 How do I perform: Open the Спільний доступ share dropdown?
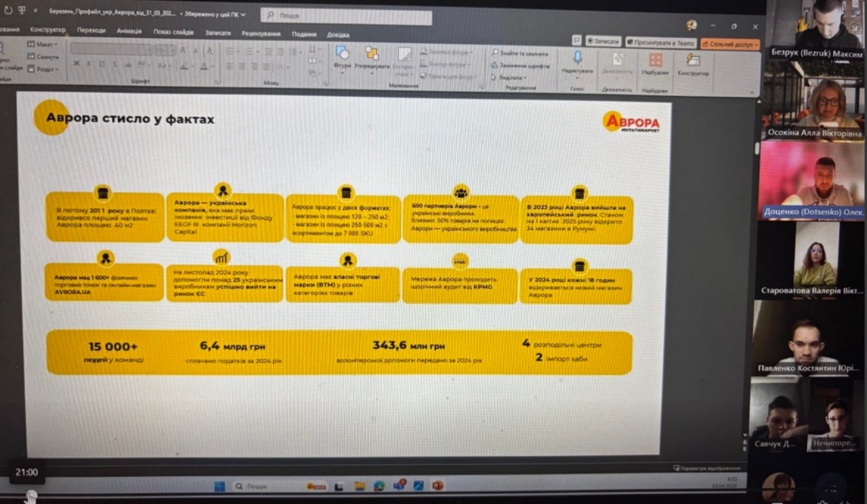coord(729,43)
